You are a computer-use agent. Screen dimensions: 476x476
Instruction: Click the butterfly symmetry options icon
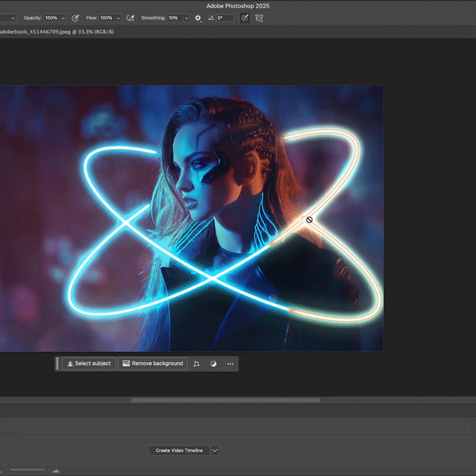coord(260,18)
